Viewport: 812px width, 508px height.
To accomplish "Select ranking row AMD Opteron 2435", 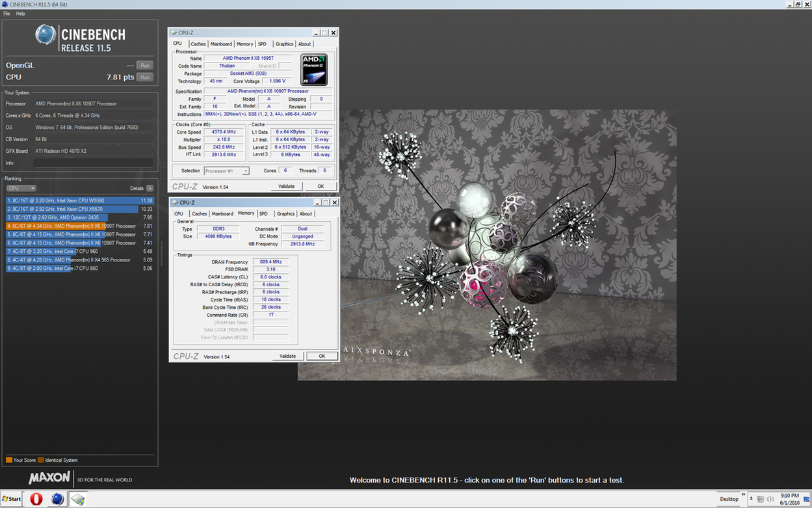I will click(81, 217).
